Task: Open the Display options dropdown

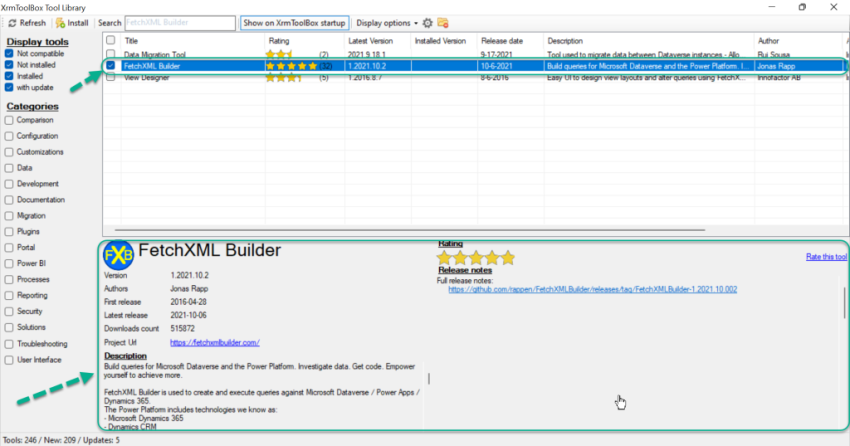Action: [x=387, y=23]
